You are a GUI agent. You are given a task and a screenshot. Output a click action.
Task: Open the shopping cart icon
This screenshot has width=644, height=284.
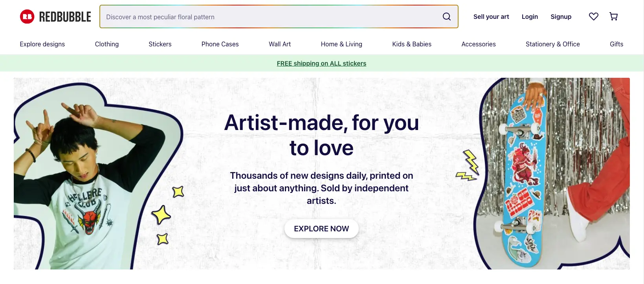click(x=613, y=16)
